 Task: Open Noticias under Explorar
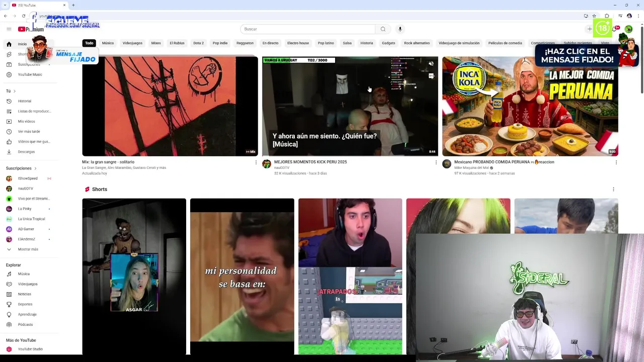point(25,294)
